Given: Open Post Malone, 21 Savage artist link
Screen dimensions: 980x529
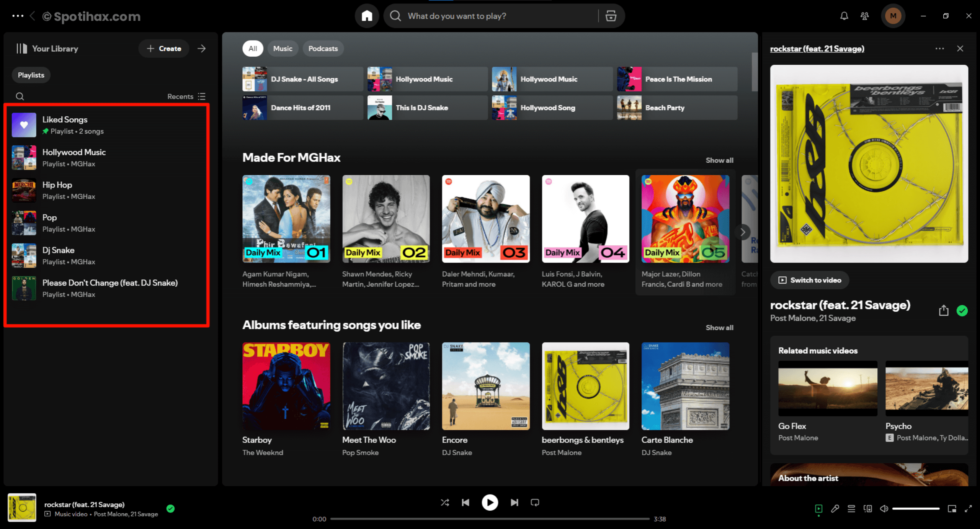Looking at the screenshot, I should click(812, 318).
